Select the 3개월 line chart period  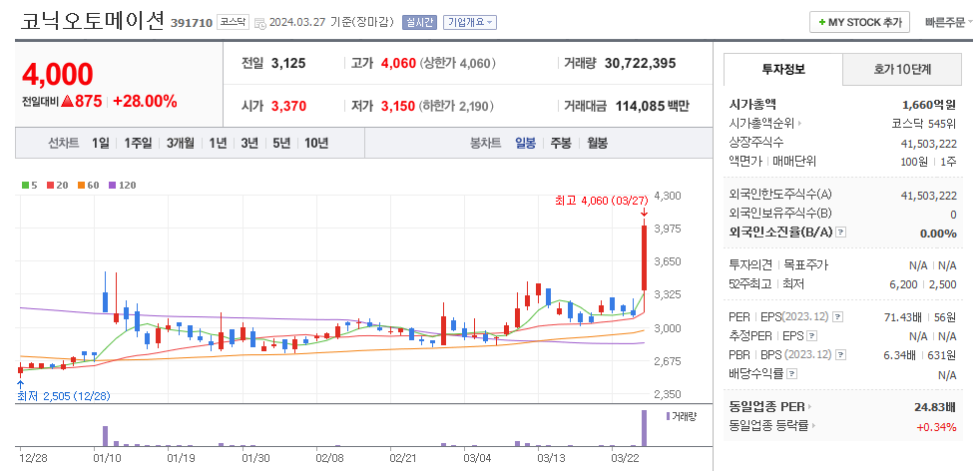click(181, 143)
